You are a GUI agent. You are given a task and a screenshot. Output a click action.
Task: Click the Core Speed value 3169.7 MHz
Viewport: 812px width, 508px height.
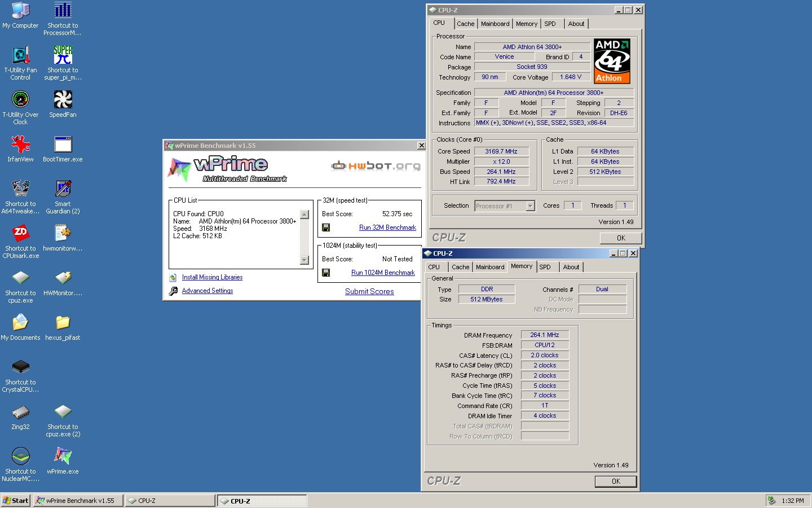click(501, 151)
